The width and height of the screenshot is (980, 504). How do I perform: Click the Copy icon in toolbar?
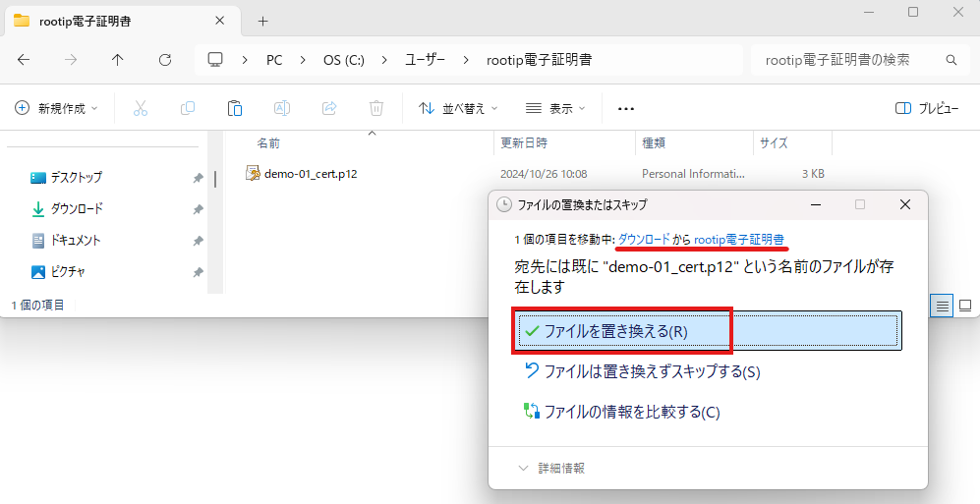(188, 108)
